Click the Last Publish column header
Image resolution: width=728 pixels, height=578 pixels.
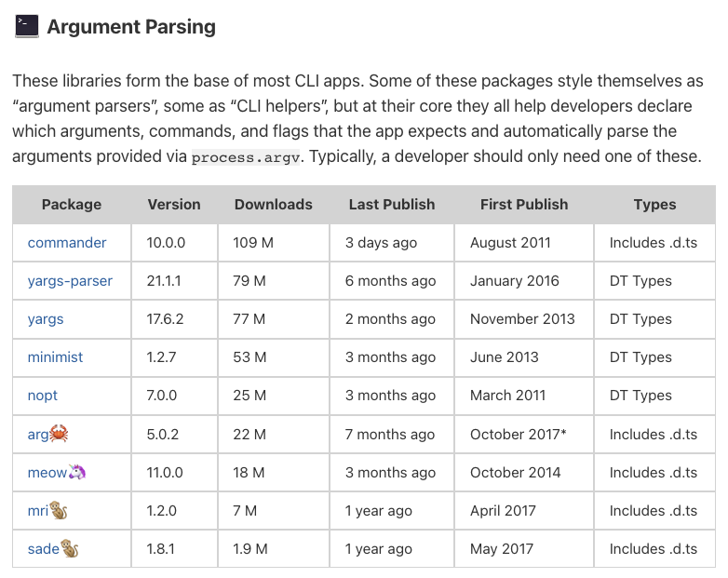click(x=392, y=204)
